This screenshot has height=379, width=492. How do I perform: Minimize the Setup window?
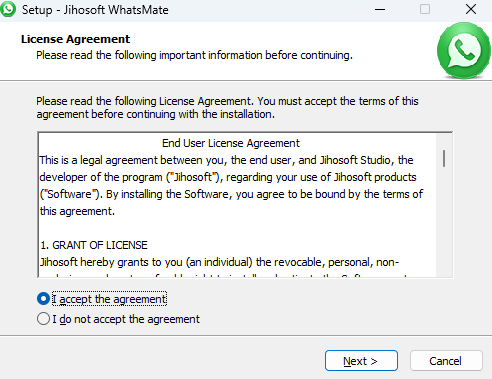380,9
